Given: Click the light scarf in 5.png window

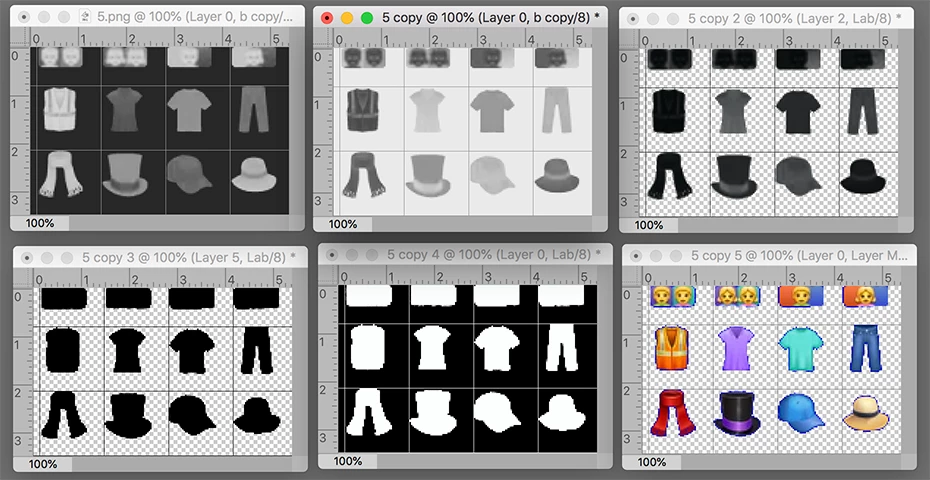Looking at the screenshot, I should point(60,174).
